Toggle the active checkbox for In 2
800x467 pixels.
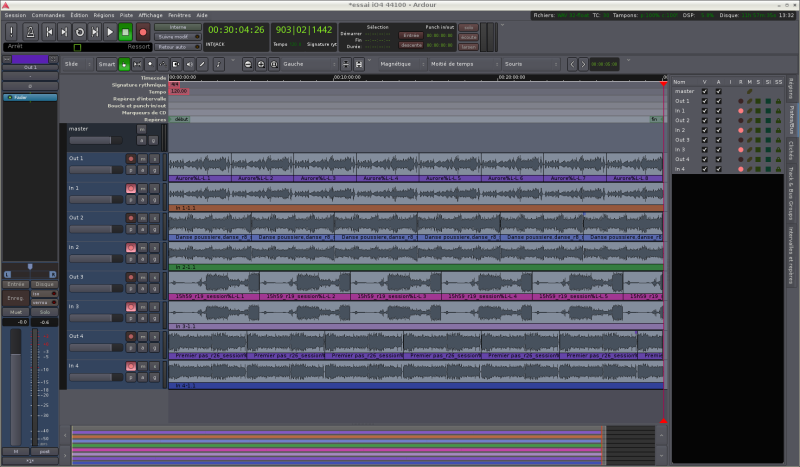pos(716,130)
